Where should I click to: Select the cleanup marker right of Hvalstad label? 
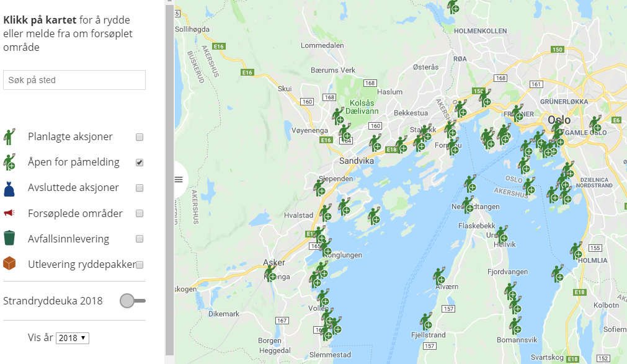[x=326, y=213]
